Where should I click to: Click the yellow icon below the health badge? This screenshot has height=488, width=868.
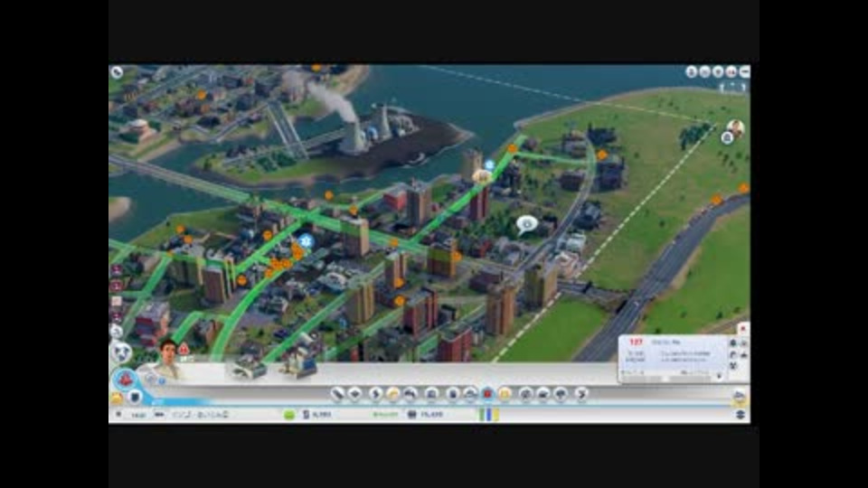[x=117, y=399]
